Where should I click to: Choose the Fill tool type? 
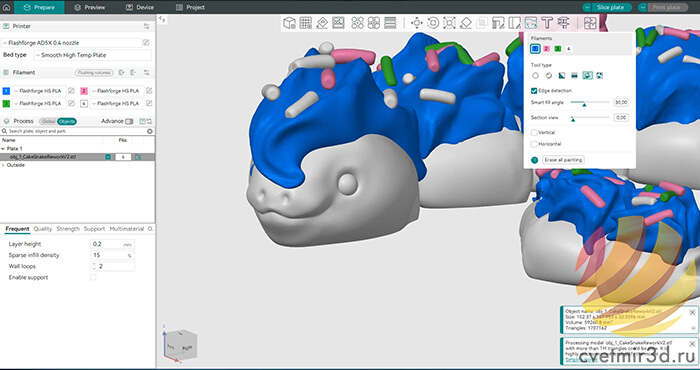pos(588,76)
